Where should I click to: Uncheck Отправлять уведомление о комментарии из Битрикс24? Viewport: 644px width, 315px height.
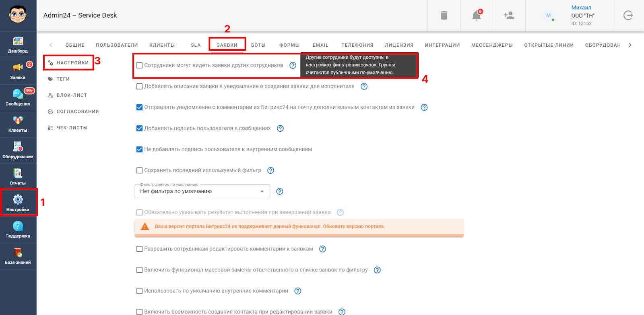pyautogui.click(x=140, y=107)
